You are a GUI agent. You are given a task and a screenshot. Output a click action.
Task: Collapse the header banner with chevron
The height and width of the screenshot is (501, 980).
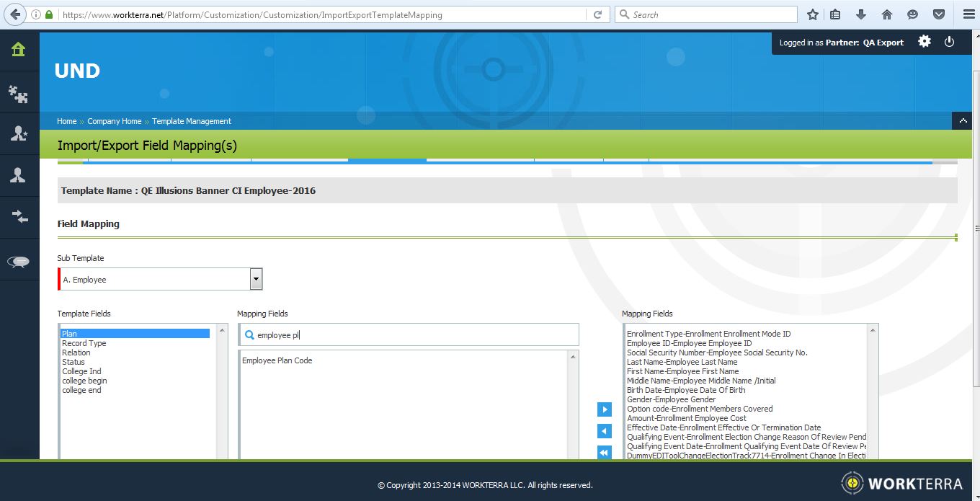point(962,121)
